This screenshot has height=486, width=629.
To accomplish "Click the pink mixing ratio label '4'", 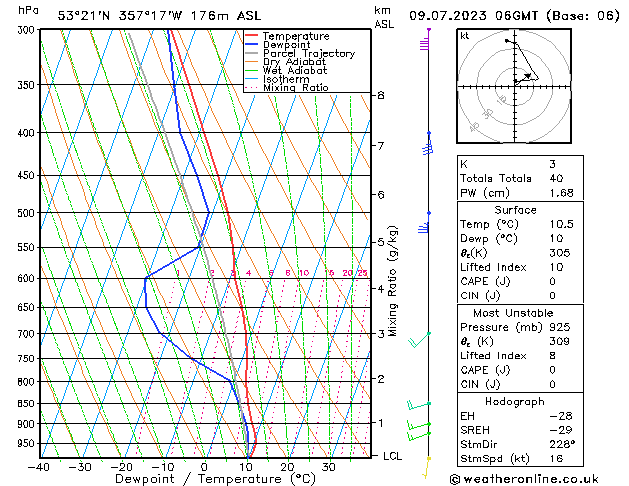I will tap(248, 273).
